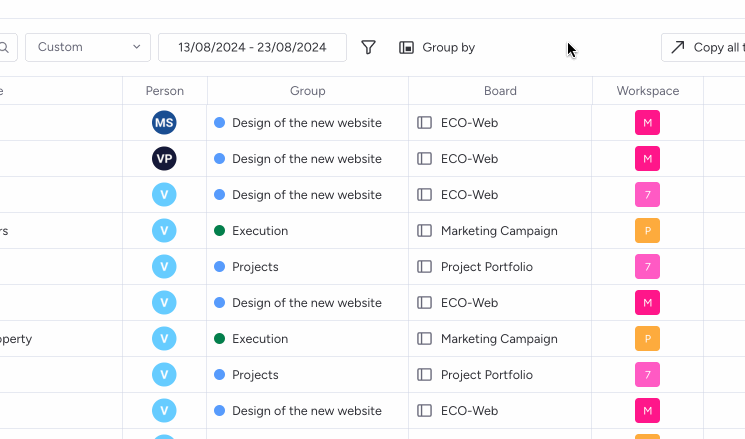Viewport: 745px width, 439px height.
Task: Open the M workspace badge in first row
Action: tap(647, 123)
